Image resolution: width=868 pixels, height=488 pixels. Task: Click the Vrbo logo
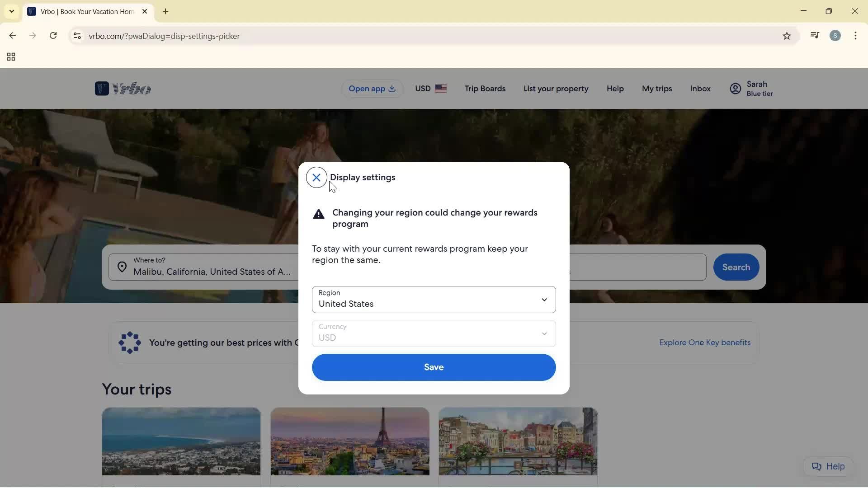click(x=122, y=89)
